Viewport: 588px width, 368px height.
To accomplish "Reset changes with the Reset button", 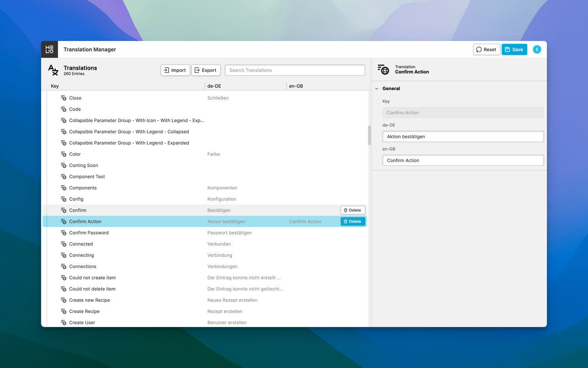I will tap(486, 50).
